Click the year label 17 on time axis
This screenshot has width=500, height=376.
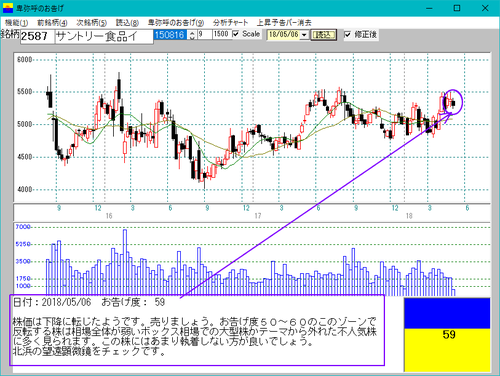point(258,216)
